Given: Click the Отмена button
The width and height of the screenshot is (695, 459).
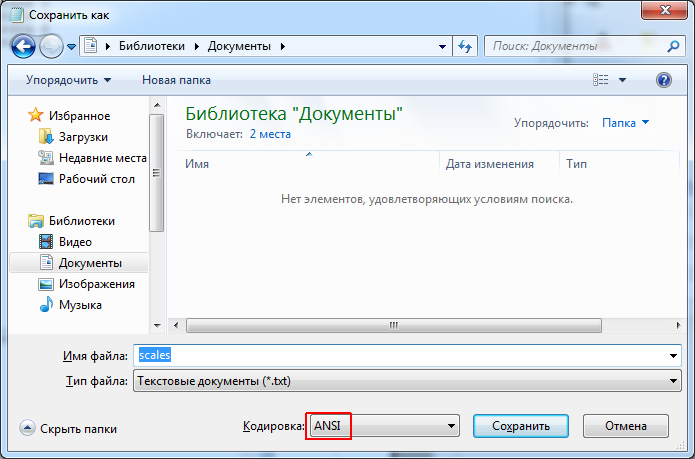Looking at the screenshot, I should [x=624, y=426].
